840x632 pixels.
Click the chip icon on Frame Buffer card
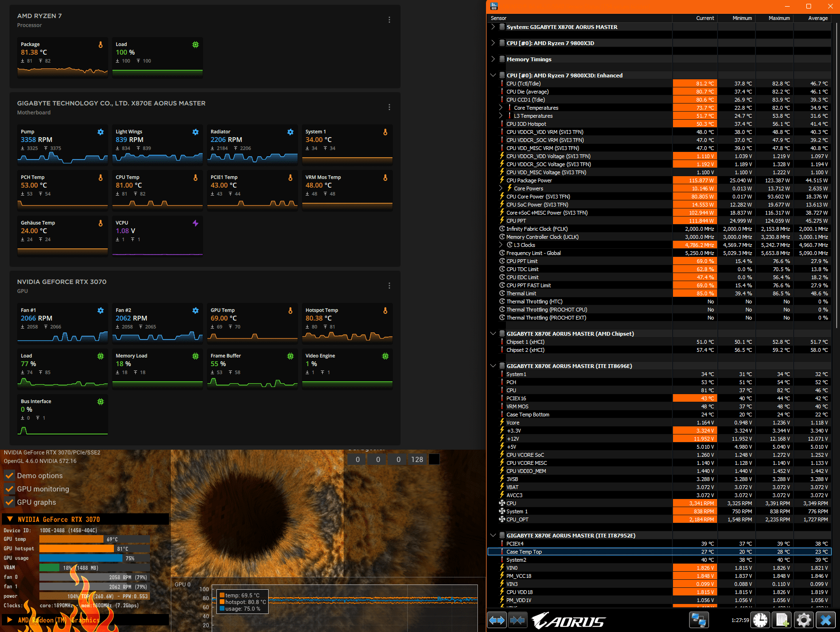click(290, 356)
